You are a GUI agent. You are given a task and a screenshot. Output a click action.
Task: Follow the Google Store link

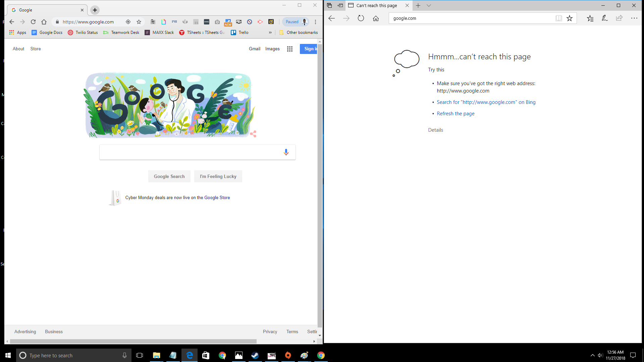coord(217,198)
